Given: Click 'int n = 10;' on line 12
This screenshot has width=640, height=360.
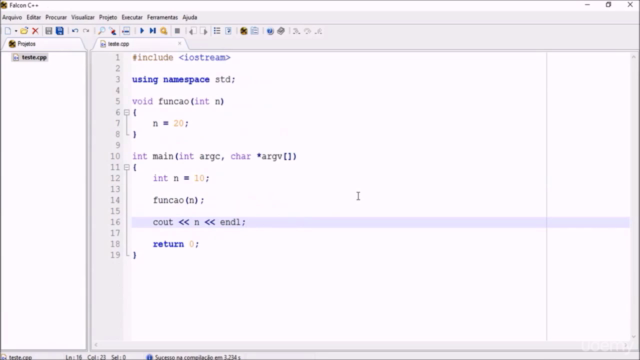Looking at the screenshot, I should [181, 178].
